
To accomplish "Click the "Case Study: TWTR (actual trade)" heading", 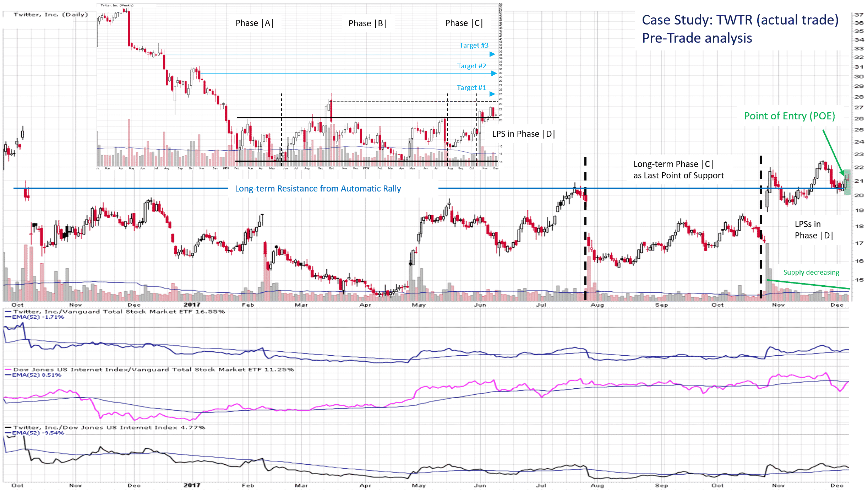I will click(x=740, y=20).
